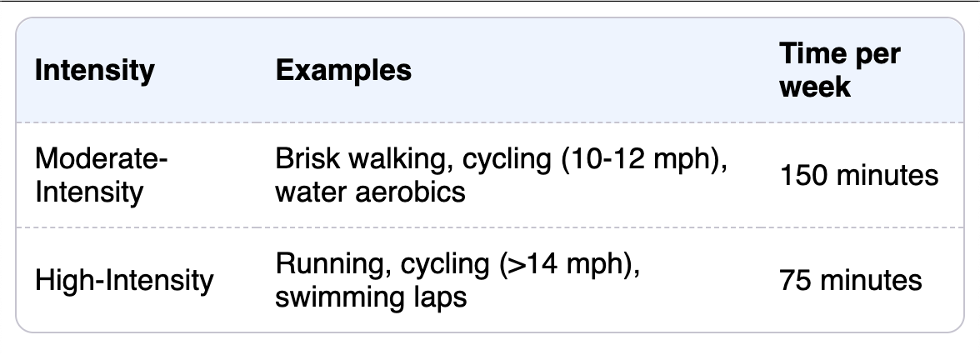Screen dimensions: 980x355
Task: Click the "75 minutes" table cell
Action: click(x=851, y=280)
